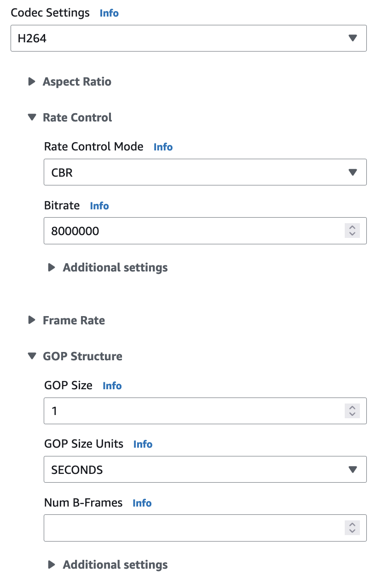The image size is (382, 588).
Task: Click the GOP Size input field
Action: (x=193, y=411)
